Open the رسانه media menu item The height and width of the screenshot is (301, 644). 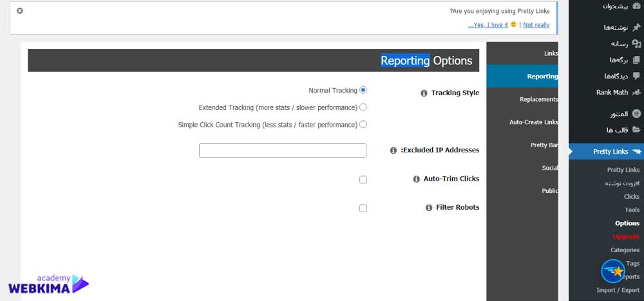606,44
